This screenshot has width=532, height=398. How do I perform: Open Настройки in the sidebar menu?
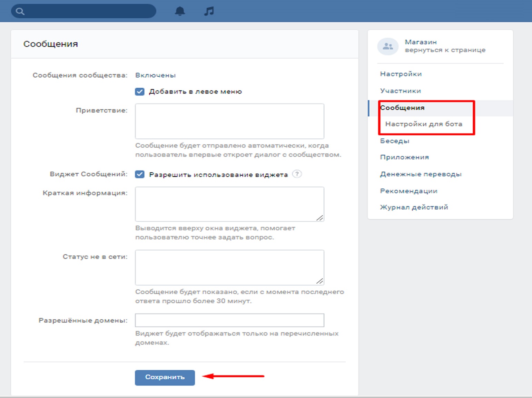point(401,74)
